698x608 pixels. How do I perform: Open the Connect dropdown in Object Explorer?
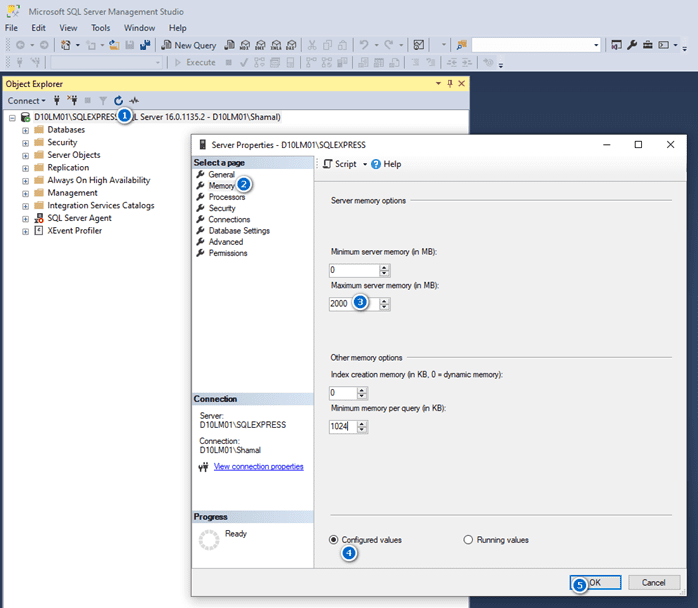tap(27, 101)
